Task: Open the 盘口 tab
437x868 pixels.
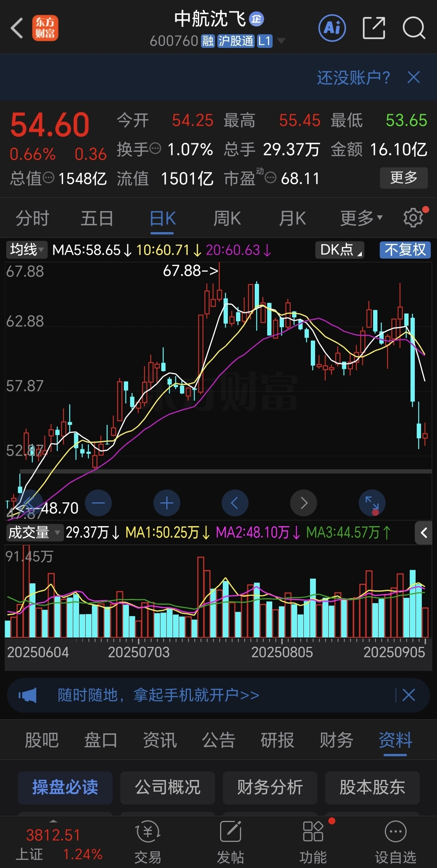Action: pos(101,740)
